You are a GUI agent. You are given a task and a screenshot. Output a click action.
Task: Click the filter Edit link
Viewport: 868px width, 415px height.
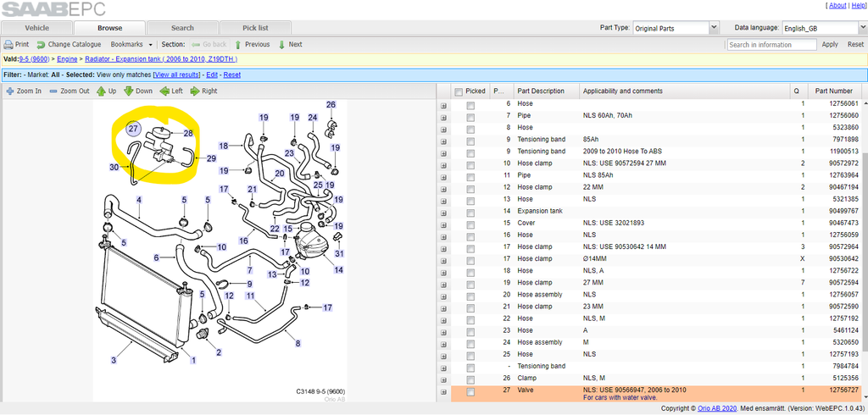pyautogui.click(x=212, y=75)
